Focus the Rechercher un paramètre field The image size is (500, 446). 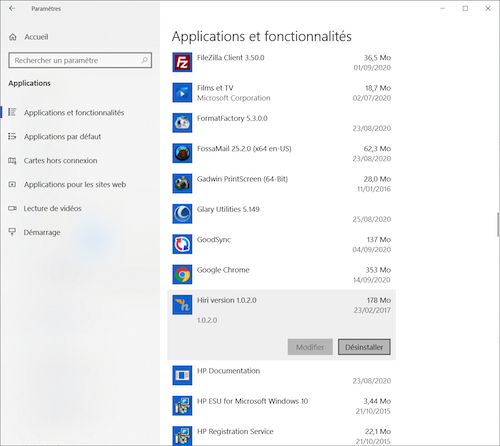[80, 60]
